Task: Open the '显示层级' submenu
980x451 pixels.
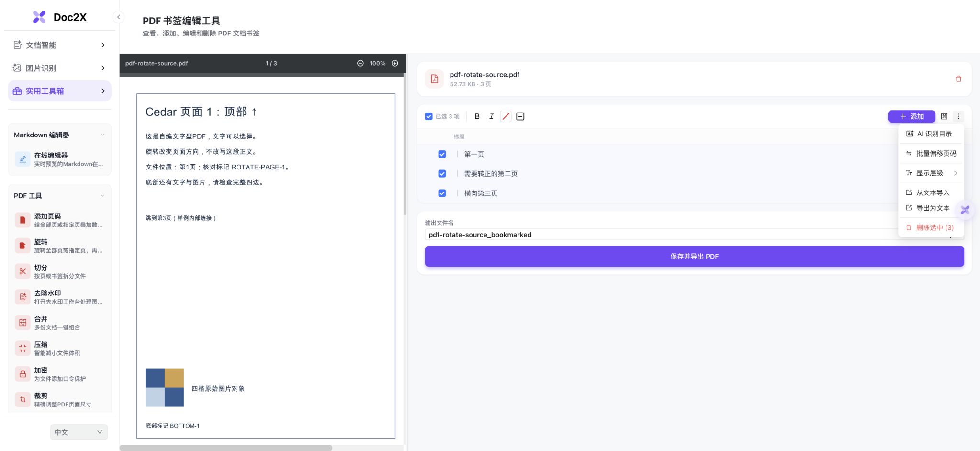Action: point(931,173)
